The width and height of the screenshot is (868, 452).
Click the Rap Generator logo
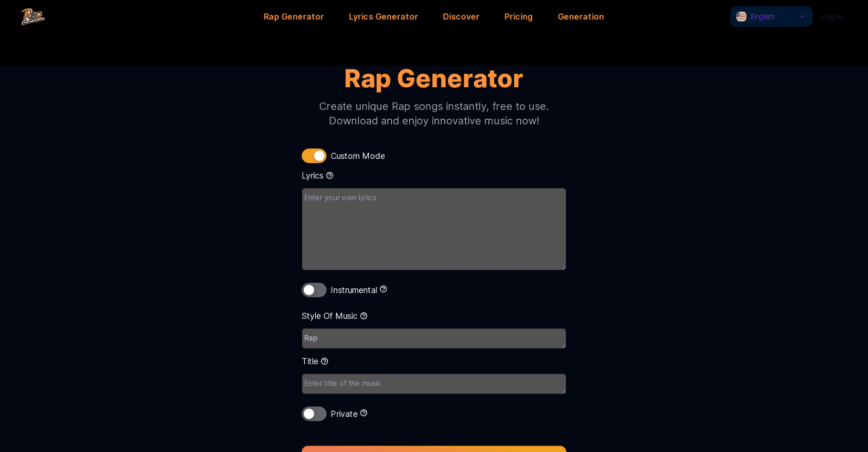click(x=32, y=16)
